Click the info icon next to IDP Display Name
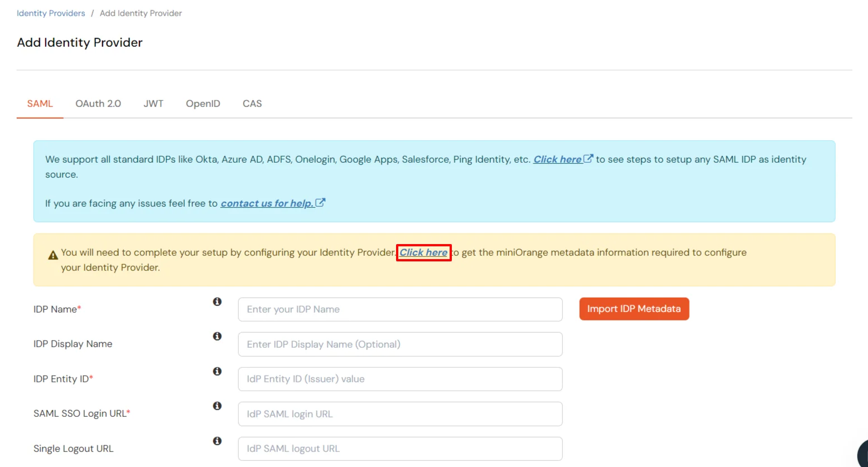 pyautogui.click(x=217, y=336)
